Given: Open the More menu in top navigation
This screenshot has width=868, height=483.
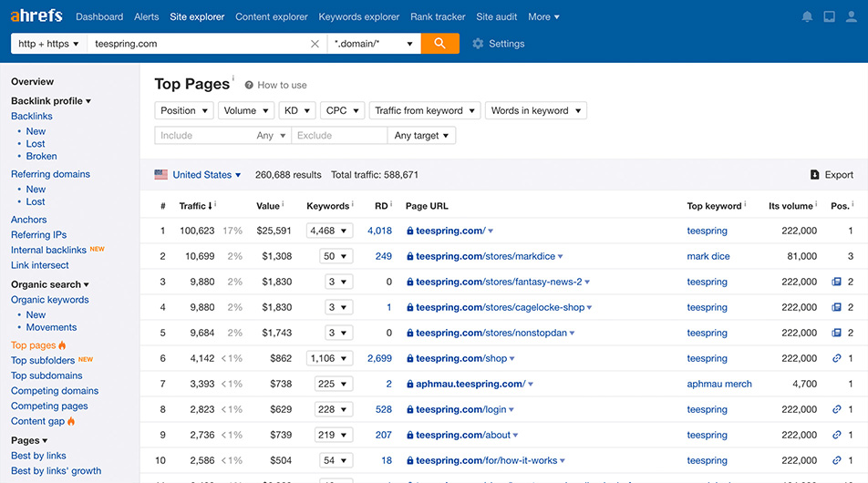Looking at the screenshot, I should (x=543, y=16).
